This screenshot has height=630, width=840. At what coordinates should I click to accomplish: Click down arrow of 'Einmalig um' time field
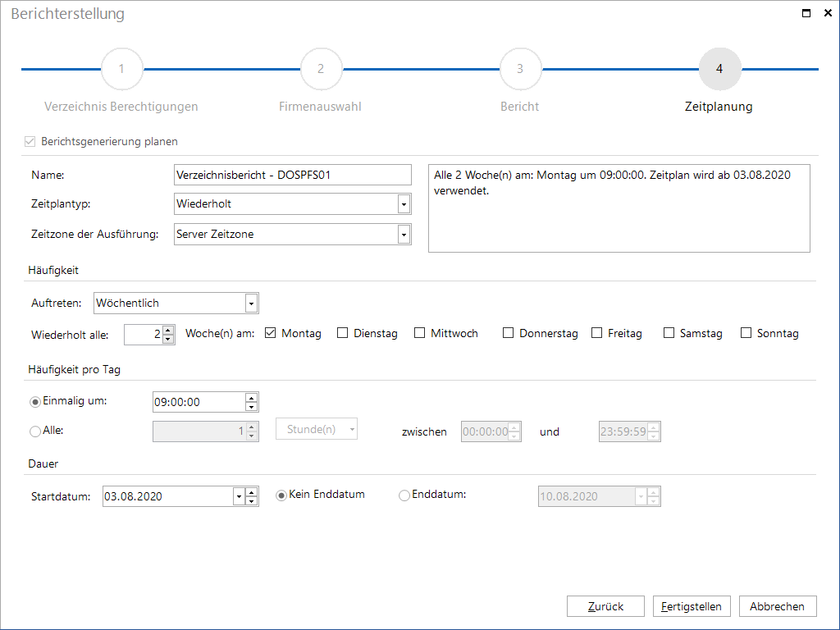point(251,407)
